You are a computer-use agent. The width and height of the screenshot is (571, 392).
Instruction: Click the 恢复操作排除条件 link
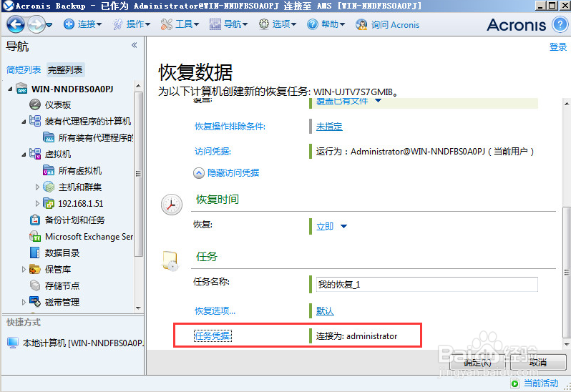(x=230, y=127)
